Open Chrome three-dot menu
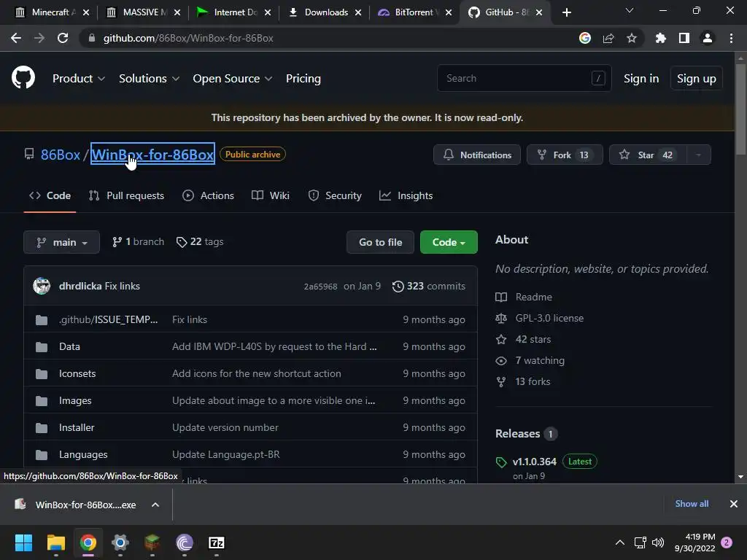This screenshot has height=560, width=747. coord(731,38)
